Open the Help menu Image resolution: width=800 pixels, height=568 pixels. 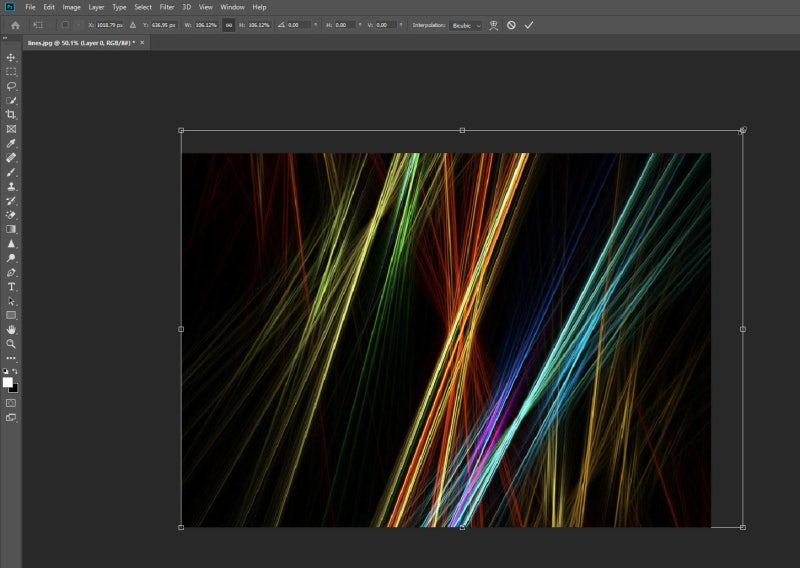[259, 7]
